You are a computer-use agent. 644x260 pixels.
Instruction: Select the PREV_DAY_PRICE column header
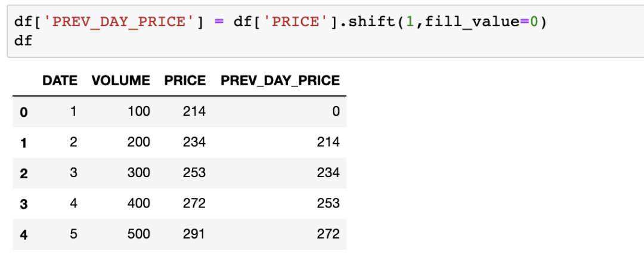click(x=280, y=81)
